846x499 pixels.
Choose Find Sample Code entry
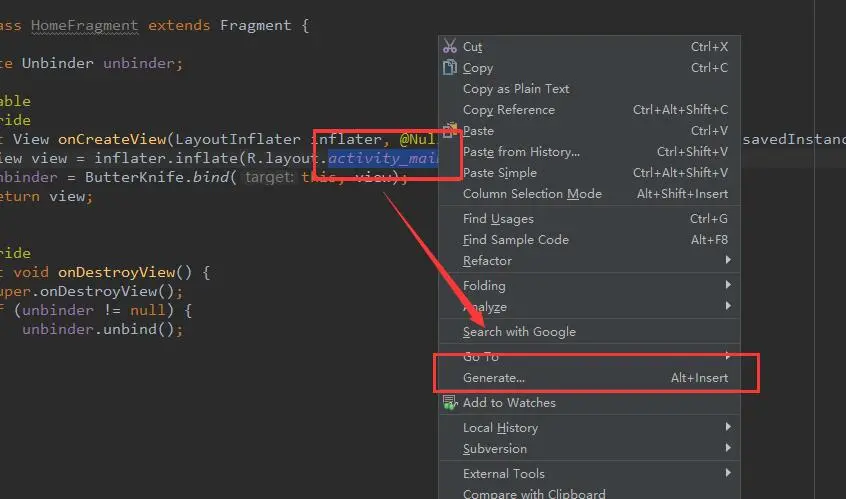click(x=590, y=240)
